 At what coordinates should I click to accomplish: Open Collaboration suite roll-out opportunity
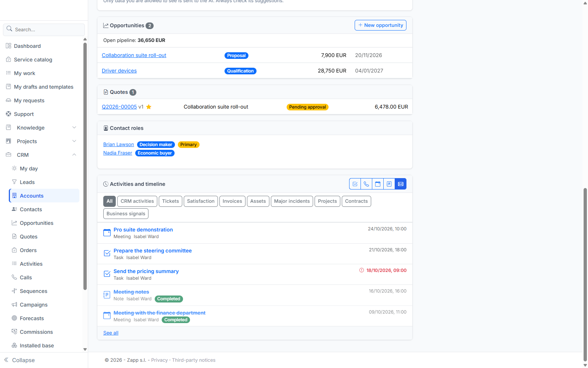point(134,55)
